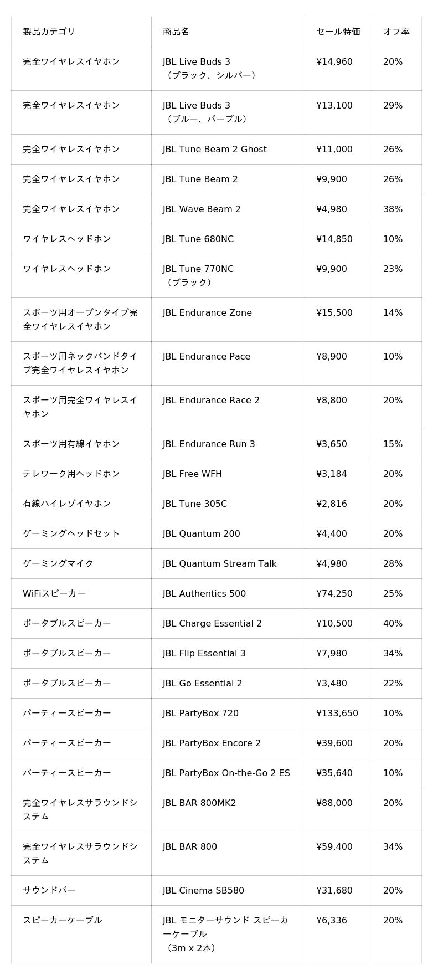Click the JBL Authentics 500 product name

coord(204,594)
